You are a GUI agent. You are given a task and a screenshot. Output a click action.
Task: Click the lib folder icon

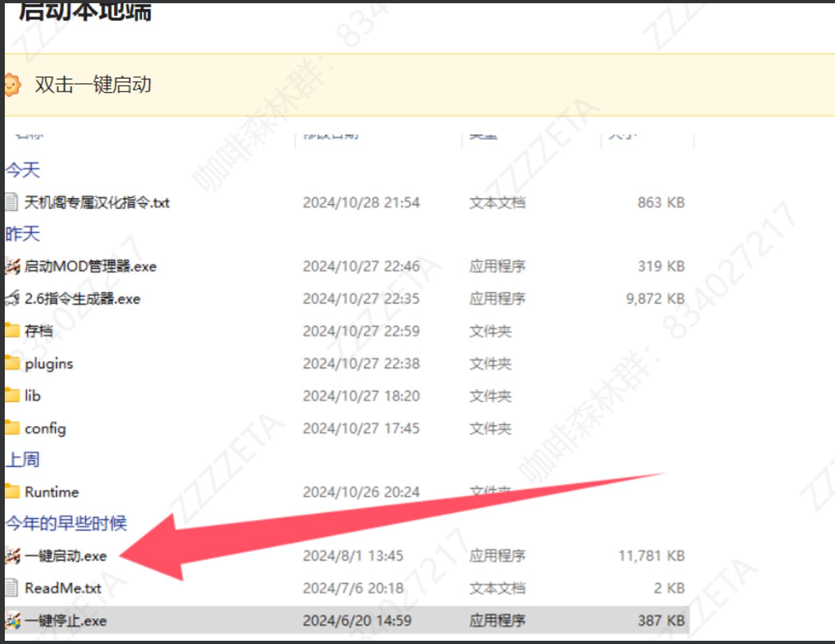(x=12, y=396)
